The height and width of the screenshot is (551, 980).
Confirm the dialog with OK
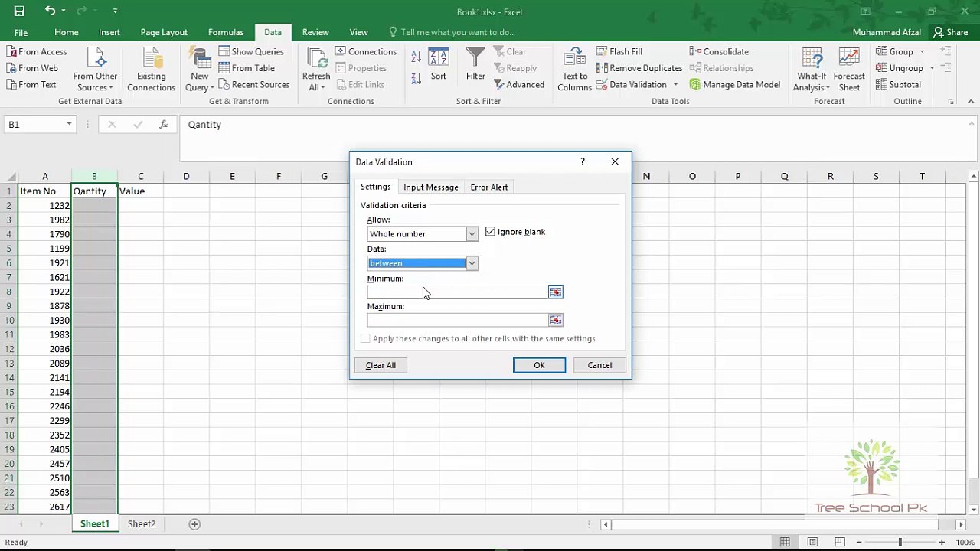point(539,365)
